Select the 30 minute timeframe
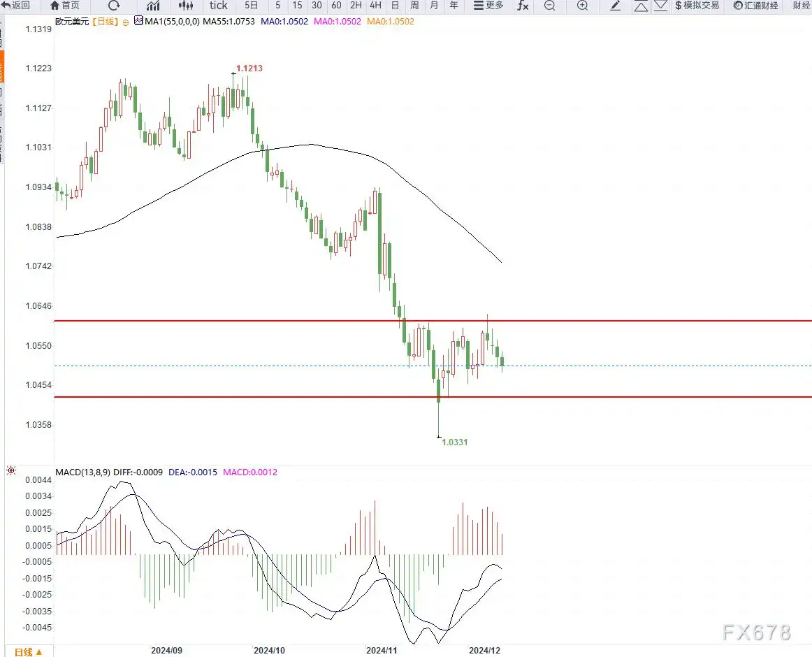This screenshot has width=812, height=657. click(x=317, y=5)
